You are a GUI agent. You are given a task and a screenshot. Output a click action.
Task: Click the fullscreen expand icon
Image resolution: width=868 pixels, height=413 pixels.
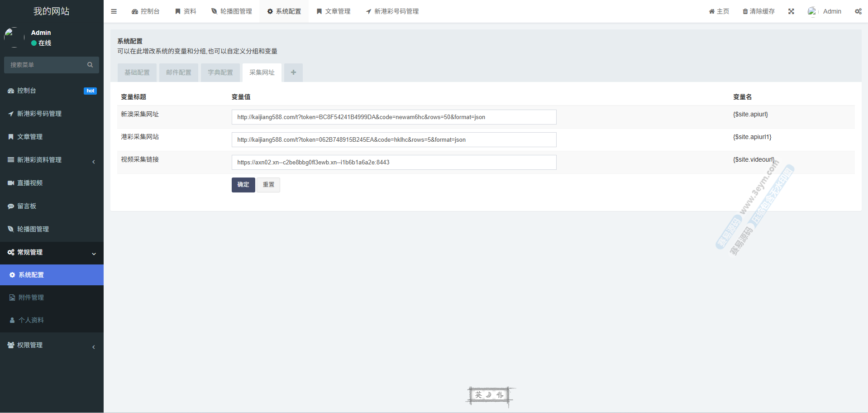[791, 11]
